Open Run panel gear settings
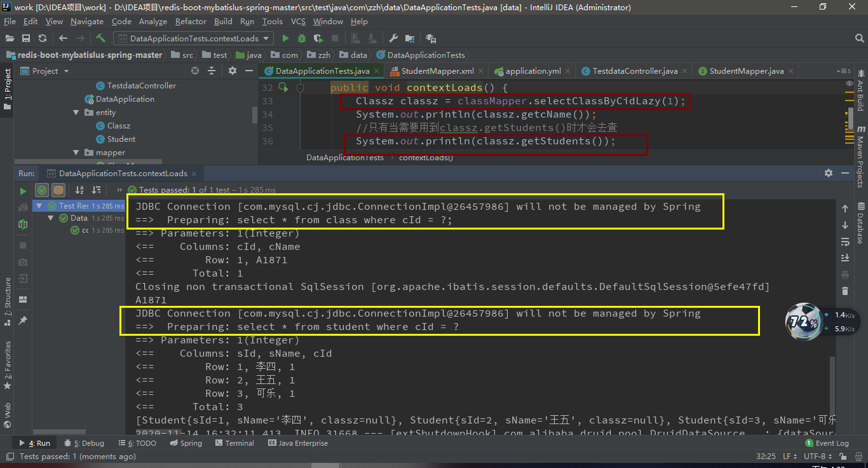 click(829, 173)
